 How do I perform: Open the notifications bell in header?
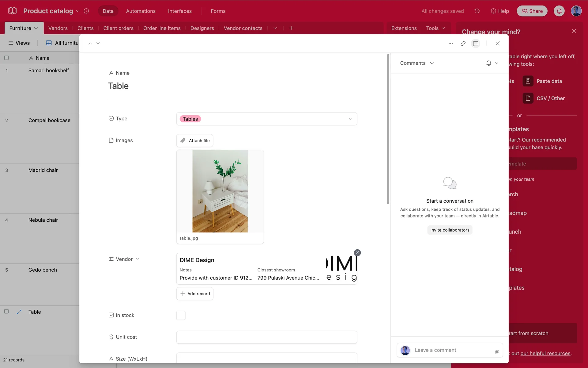coord(559,11)
